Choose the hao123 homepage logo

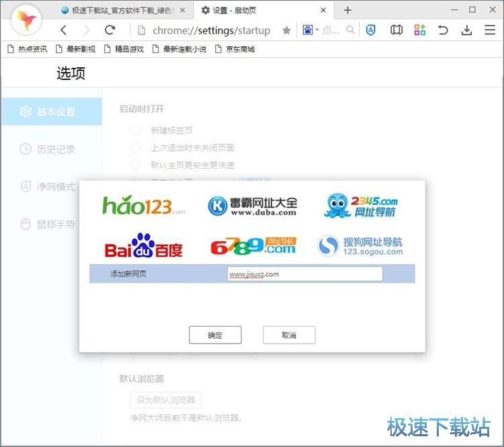[x=144, y=205]
